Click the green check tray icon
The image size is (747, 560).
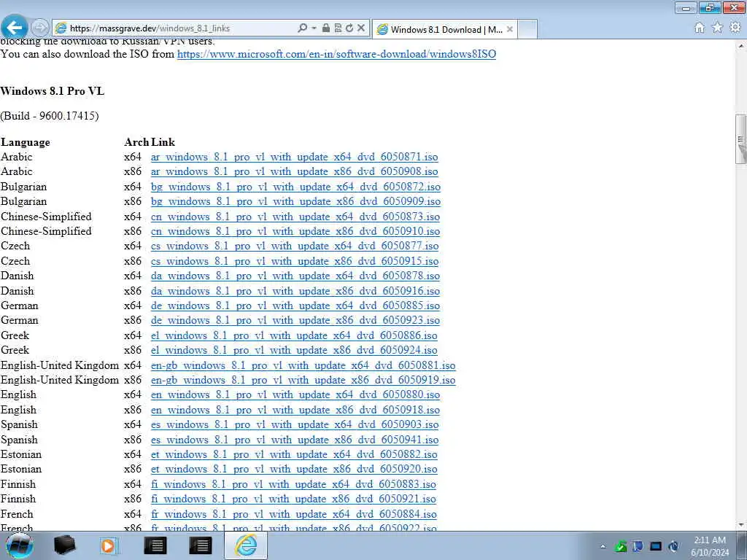click(x=620, y=546)
